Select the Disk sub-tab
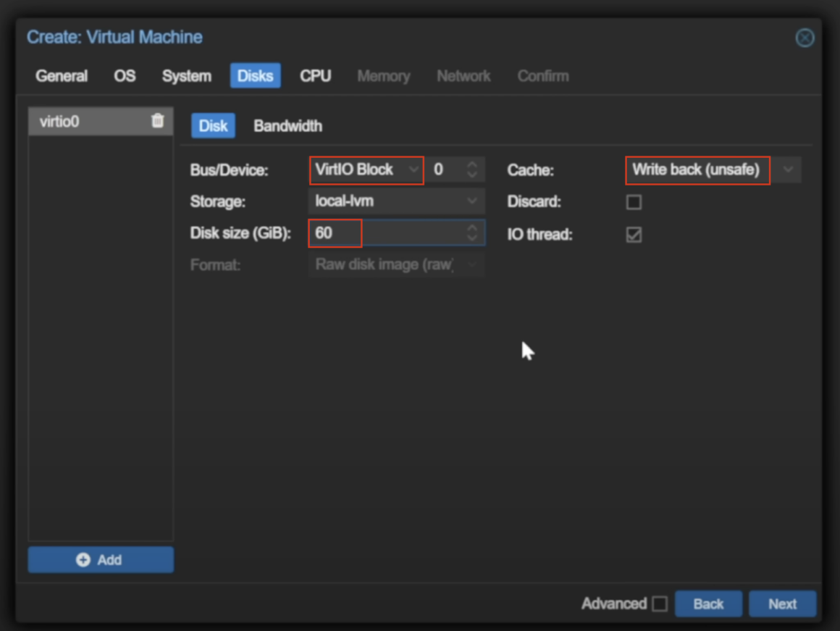Image resolution: width=840 pixels, height=631 pixels. pos(213,126)
